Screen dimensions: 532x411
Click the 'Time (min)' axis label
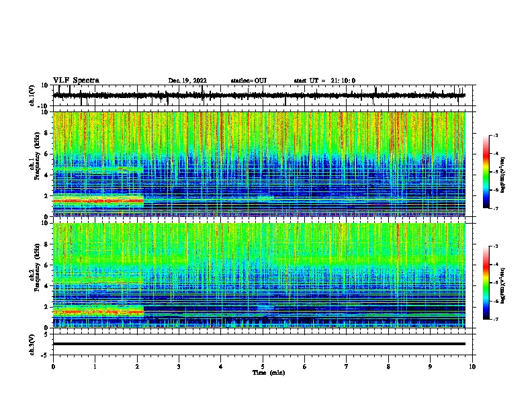tap(269, 373)
